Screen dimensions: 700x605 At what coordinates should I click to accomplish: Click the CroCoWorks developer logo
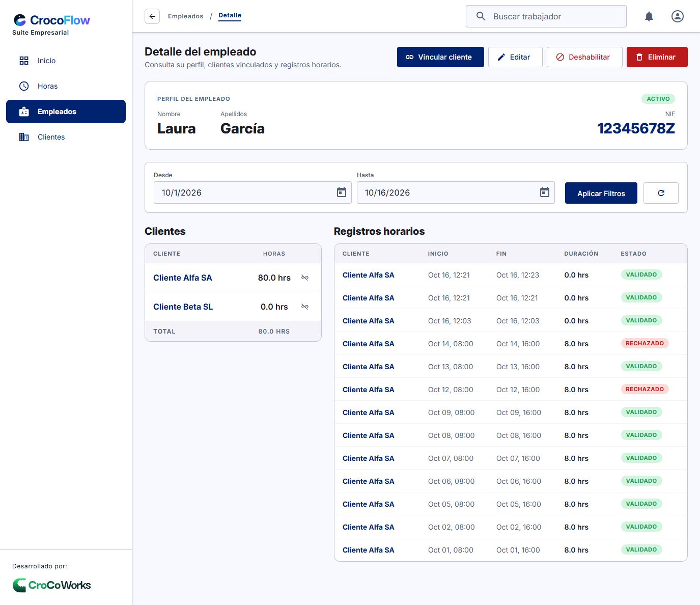51,585
